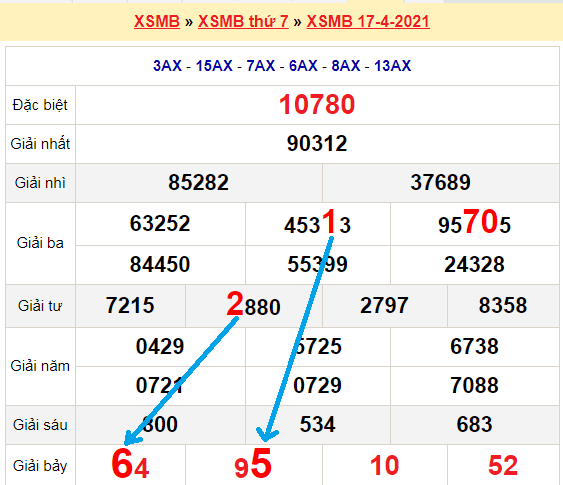The image size is (563, 485).
Task: Open the XSMB breadcrumb link
Action: 157,22
